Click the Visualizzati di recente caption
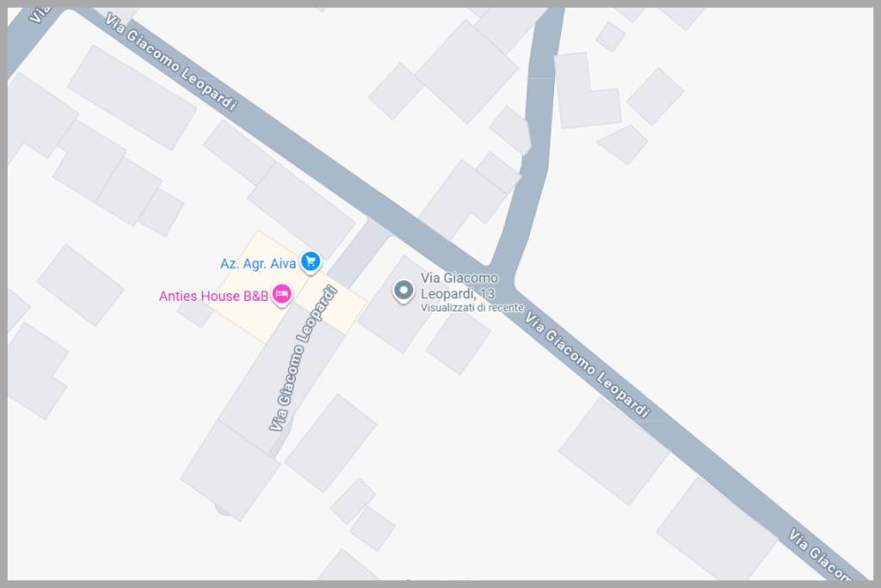 point(472,308)
